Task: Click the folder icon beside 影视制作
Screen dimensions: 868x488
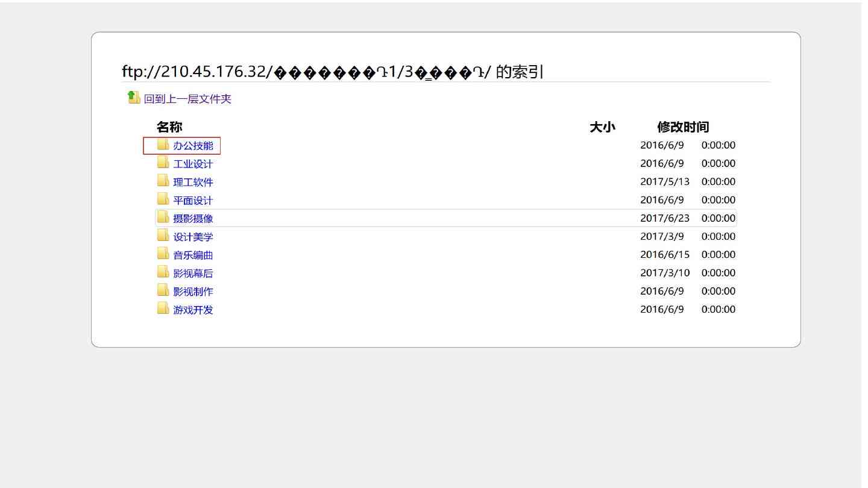Action: coord(163,290)
